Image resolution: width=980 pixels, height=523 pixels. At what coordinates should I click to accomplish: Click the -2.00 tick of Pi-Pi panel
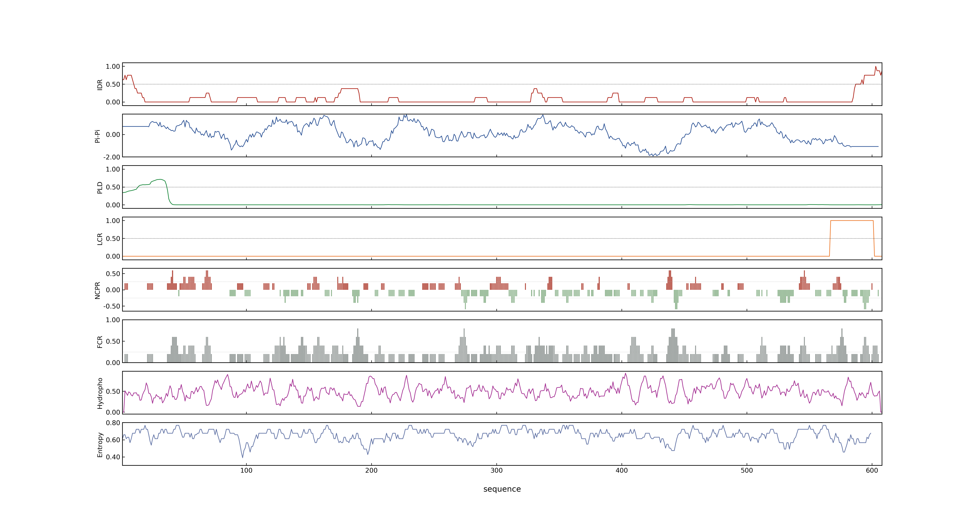(x=111, y=157)
